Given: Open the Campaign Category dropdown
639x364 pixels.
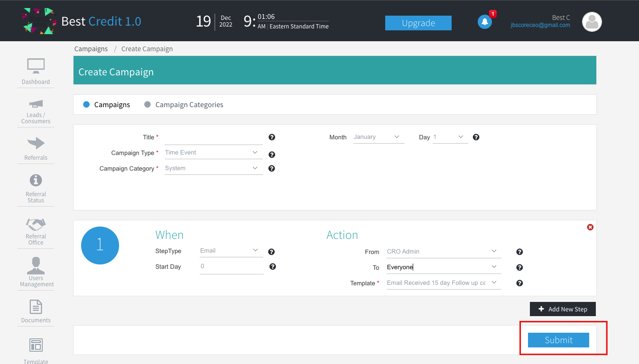Looking at the screenshot, I should [213, 168].
